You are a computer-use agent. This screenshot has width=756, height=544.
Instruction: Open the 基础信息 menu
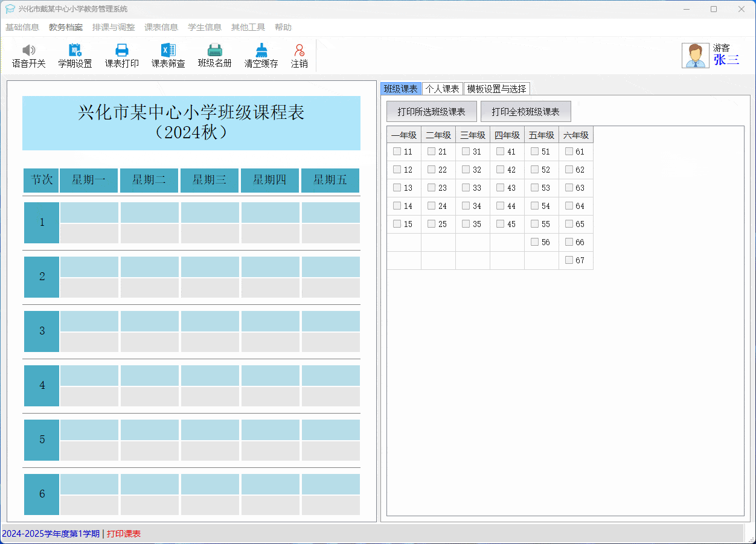click(x=22, y=27)
